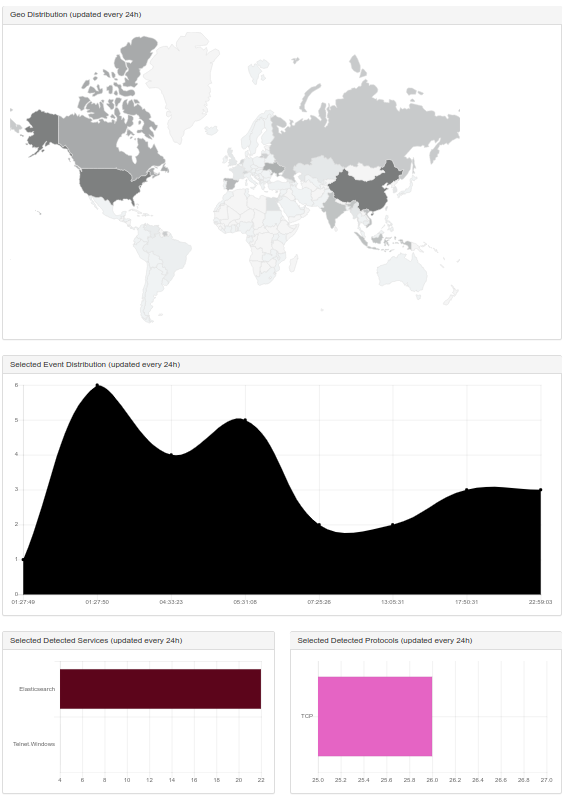
Task: Click the 01:27:49 x-axis label
Action: 23,602
